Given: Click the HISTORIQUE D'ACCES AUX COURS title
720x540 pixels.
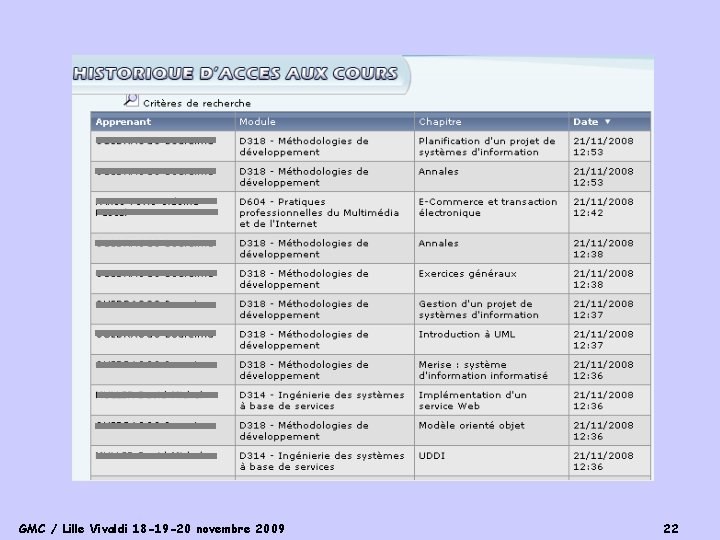Looking at the screenshot, I should (236, 73).
